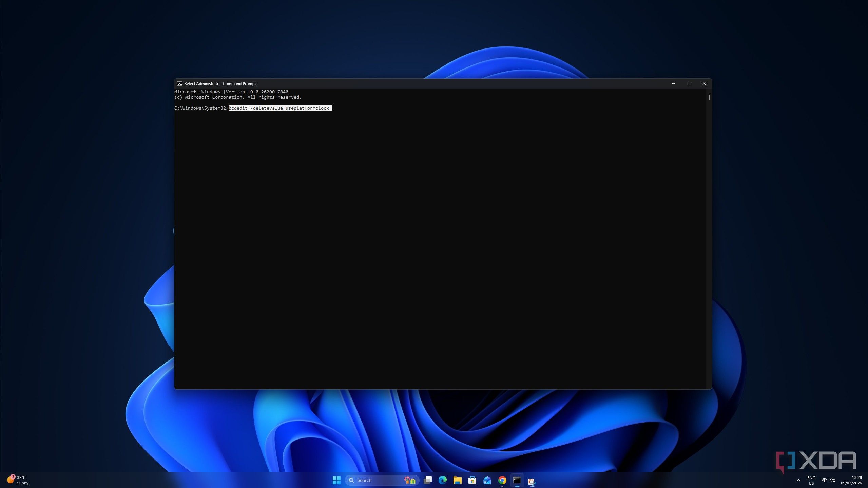Click the highlighted bcdedit /deletevalue useplatformclock command
868x488 pixels.
[280, 108]
